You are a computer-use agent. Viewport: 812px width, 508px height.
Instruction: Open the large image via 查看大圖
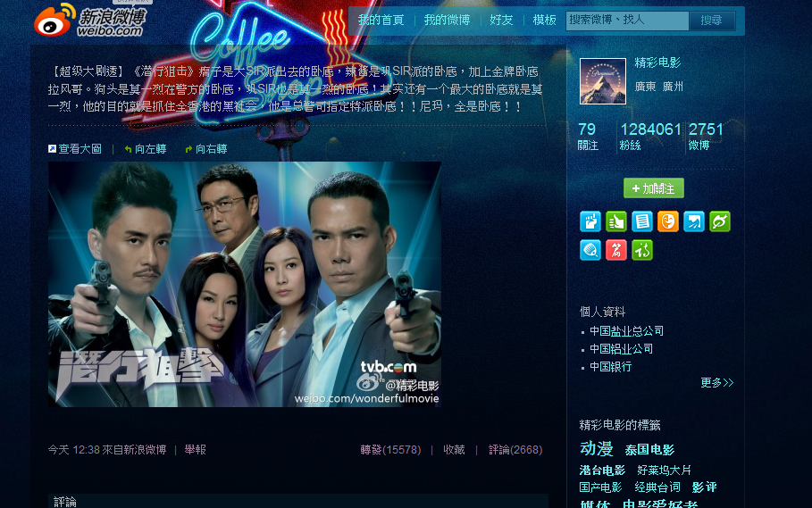[x=74, y=149]
